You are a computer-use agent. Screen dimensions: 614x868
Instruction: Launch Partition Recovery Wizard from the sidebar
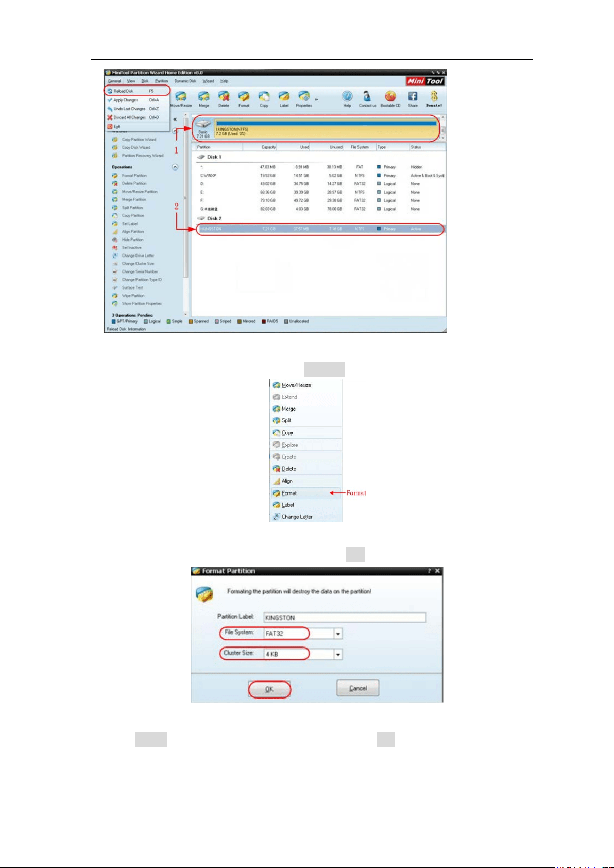138,155
